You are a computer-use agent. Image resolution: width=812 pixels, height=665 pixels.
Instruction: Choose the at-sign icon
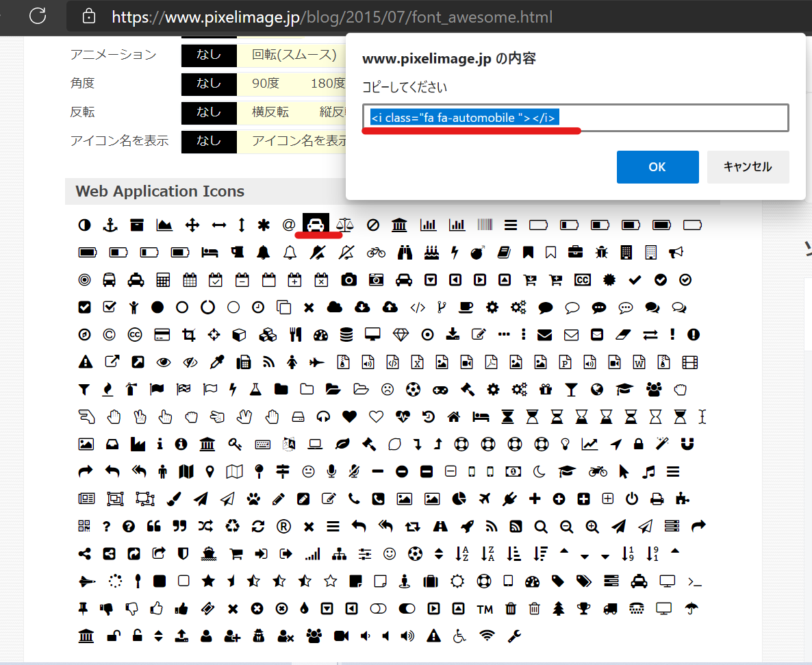pyautogui.click(x=289, y=225)
